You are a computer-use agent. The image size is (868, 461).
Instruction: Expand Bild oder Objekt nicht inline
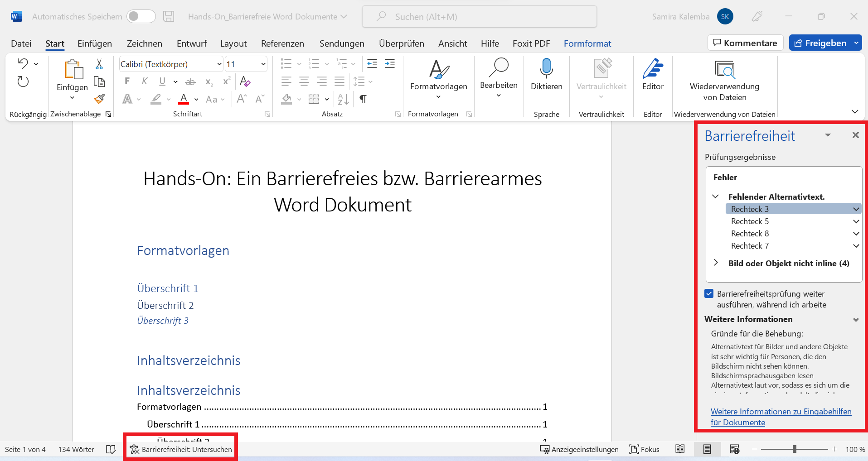tap(716, 263)
